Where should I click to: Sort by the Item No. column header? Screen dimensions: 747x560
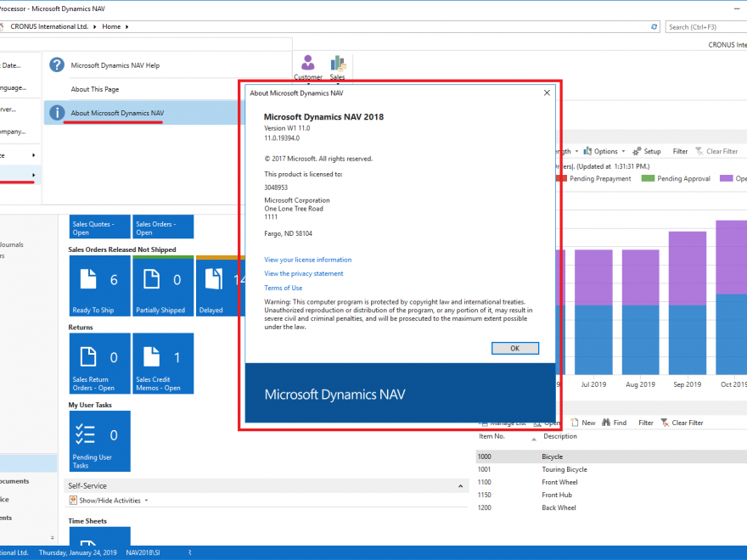[x=491, y=436]
